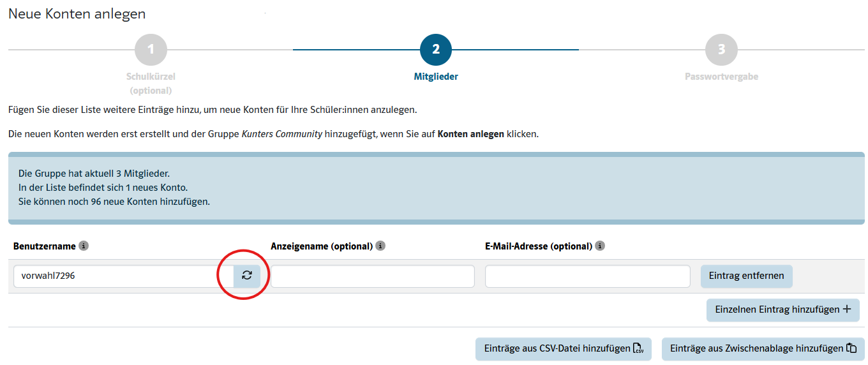
Task: Open the E-Mail-Adresse info tooltip icon
Action: click(600, 246)
